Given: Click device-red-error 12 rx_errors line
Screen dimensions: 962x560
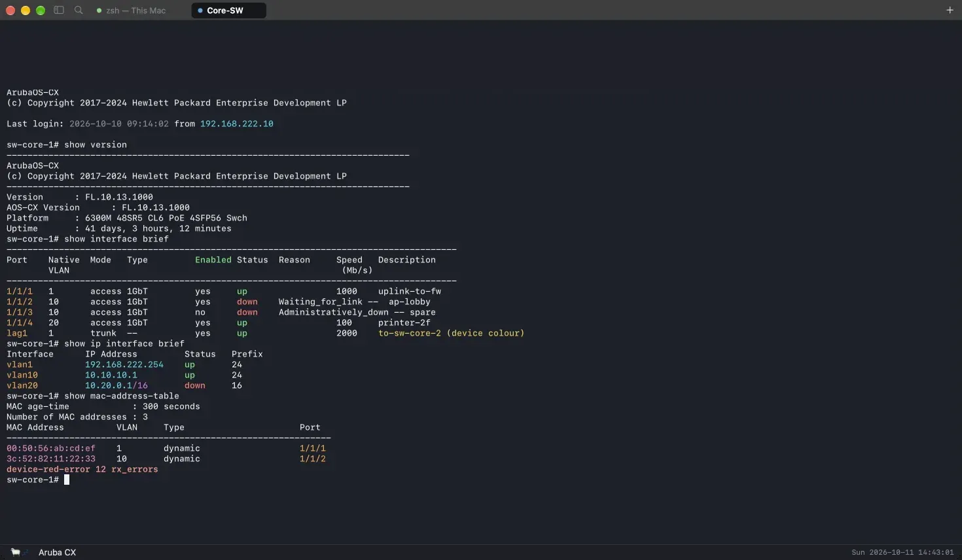Looking at the screenshot, I should click(82, 469).
